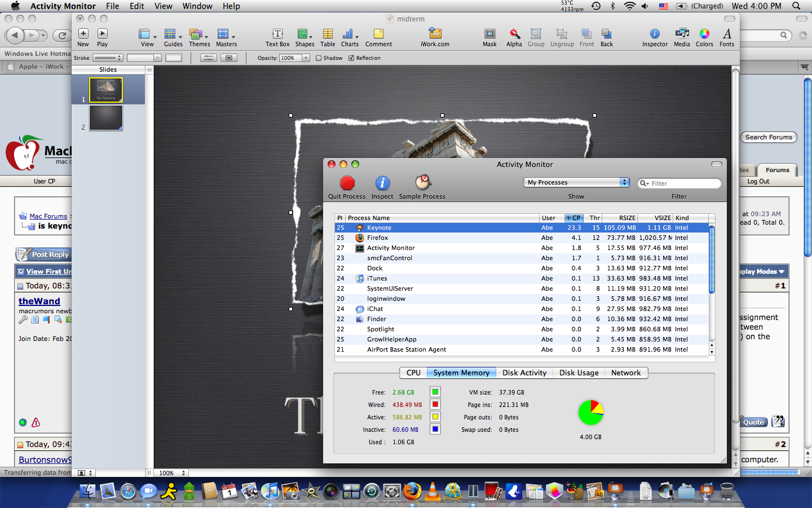Toggle the Activity Monitor toolbar pill button
This screenshot has width=812, height=508.
pos(717,164)
